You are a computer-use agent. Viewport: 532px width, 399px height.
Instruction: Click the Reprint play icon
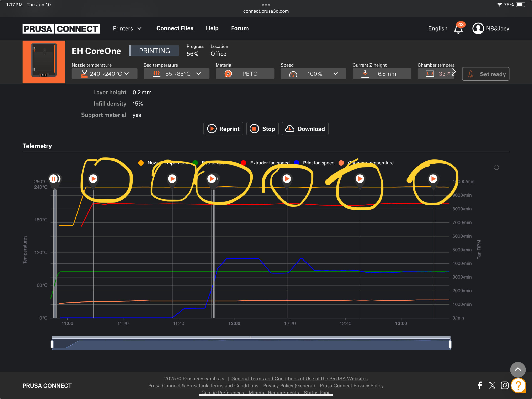point(212,129)
